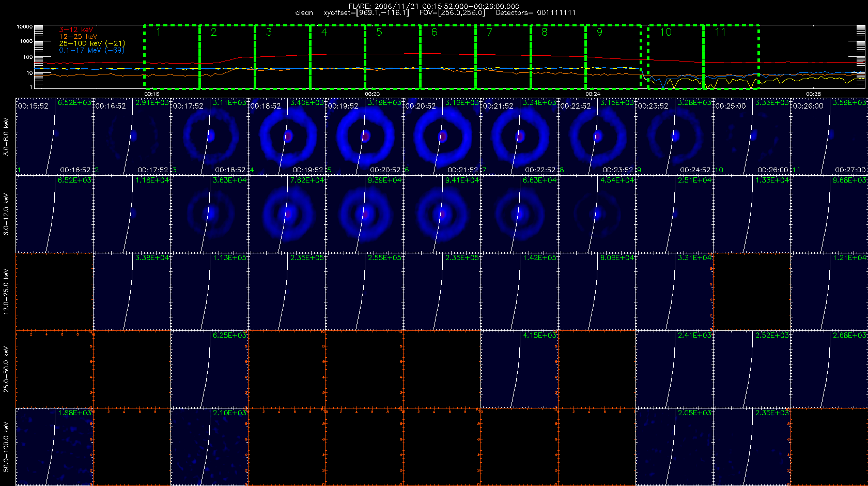Open the 3–6 keV image starting 00:15:52
This screenshot has height=486, width=868.
(x=54, y=136)
